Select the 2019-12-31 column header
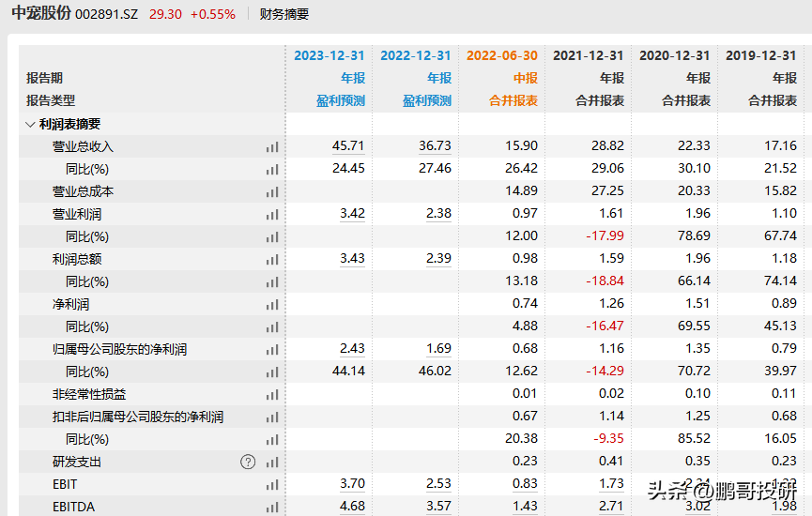The width and height of the screenshot is (812, 516). (761, 55)
